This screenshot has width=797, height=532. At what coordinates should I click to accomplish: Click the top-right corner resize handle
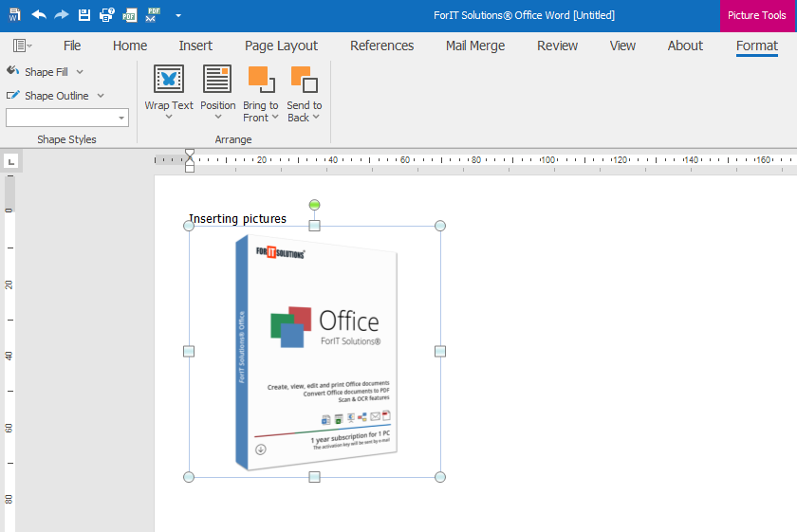(440, 226)
